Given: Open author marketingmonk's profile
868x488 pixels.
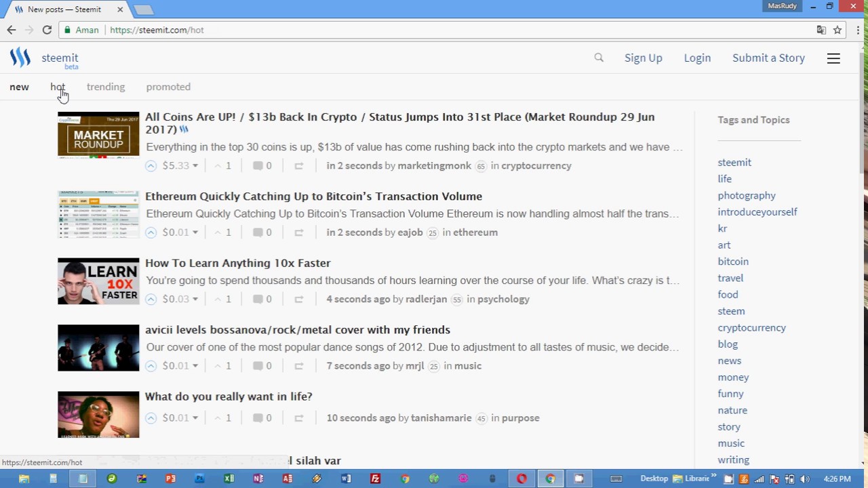Looking at the screenshot, I should 434,165.
